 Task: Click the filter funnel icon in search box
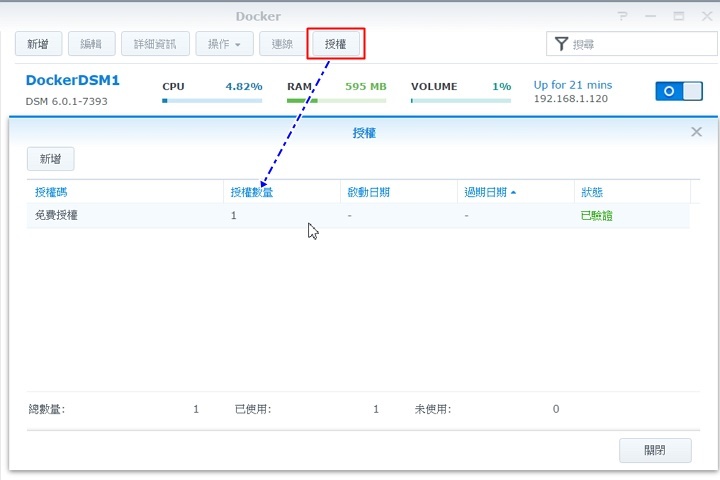pos(562,44)
